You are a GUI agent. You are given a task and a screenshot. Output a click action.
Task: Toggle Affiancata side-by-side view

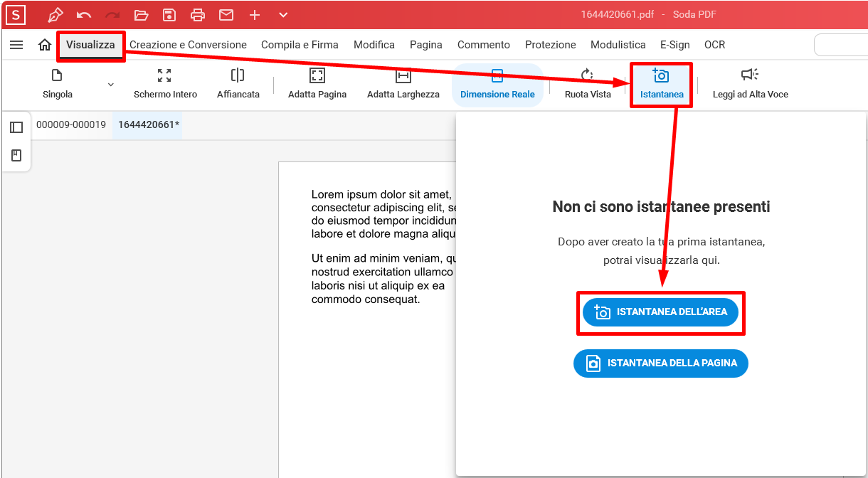tap(238, 85)
